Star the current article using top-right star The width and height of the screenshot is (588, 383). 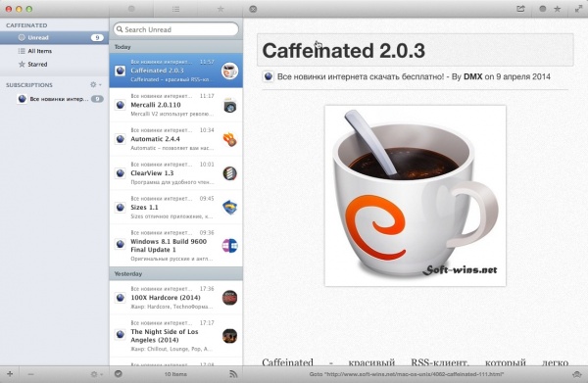(x=558, y=8)
